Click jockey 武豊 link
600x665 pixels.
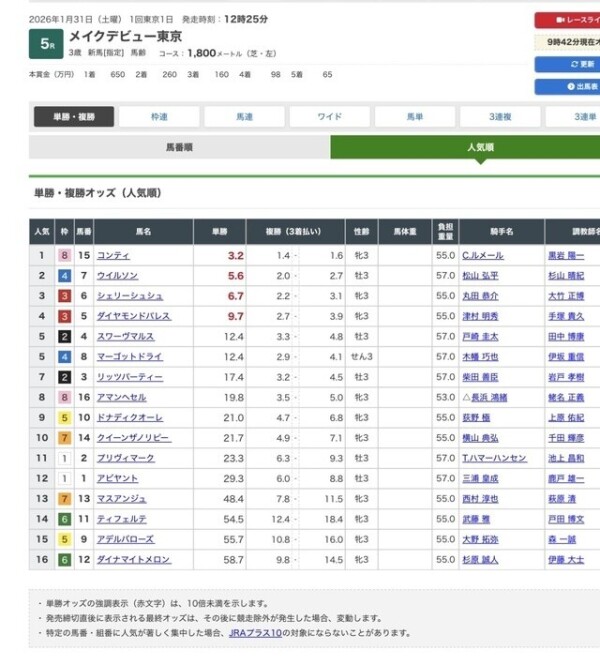click(x=473, y=519)
